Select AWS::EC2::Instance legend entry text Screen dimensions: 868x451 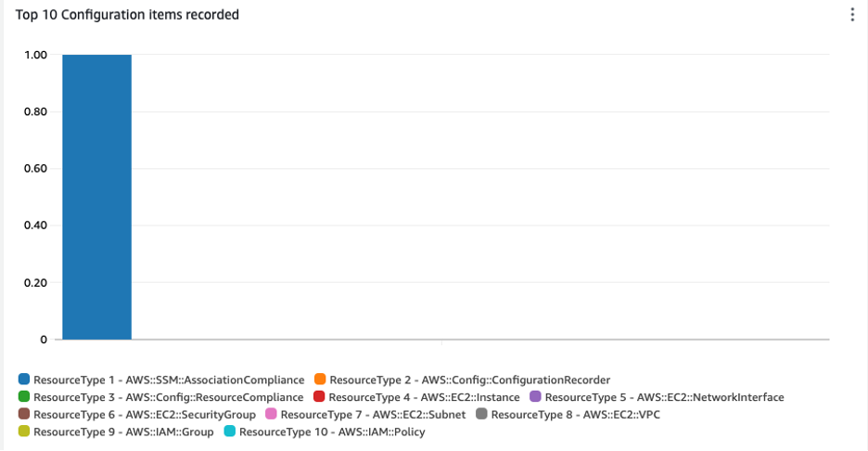pos(424,397)
